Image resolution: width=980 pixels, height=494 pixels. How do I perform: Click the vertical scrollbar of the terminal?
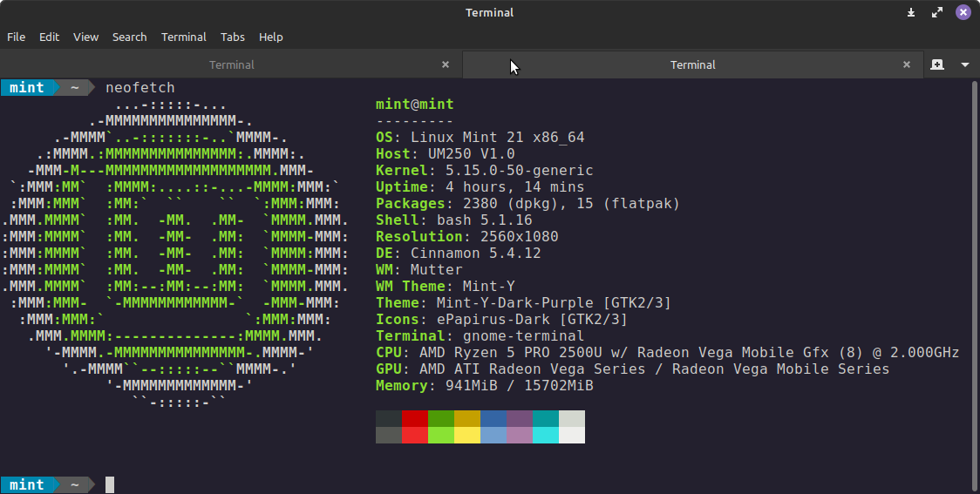(975, 286)
